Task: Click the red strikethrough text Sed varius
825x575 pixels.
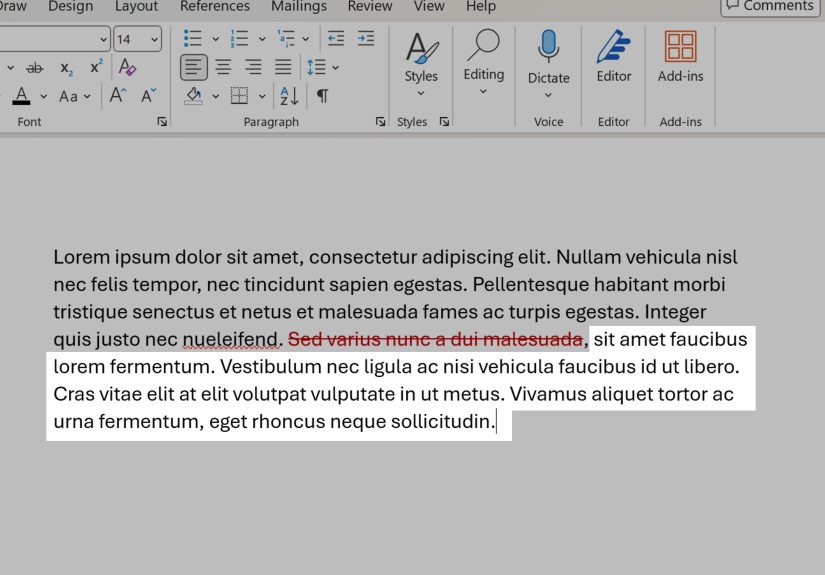Action: (333, 339)
